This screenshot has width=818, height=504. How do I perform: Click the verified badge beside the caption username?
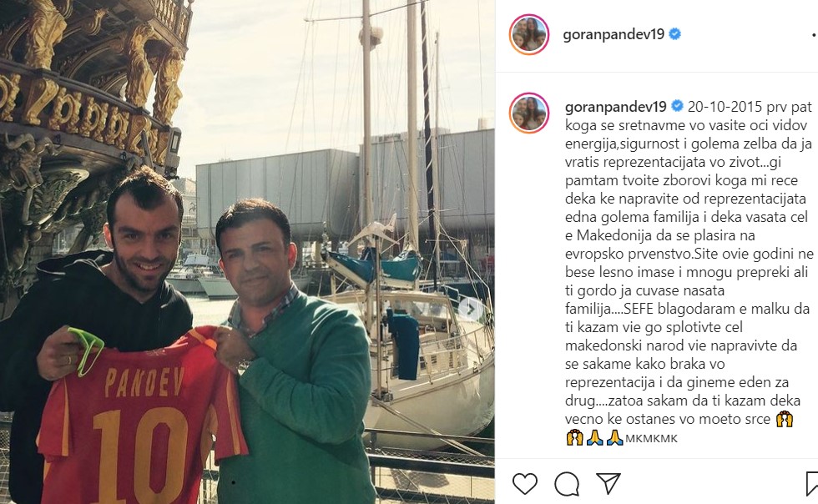pos(677,106)
